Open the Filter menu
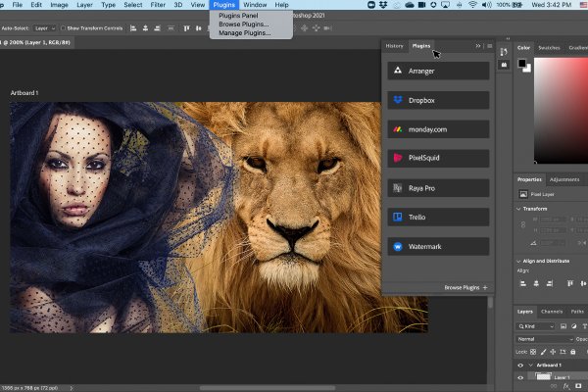 pos(158,5)
